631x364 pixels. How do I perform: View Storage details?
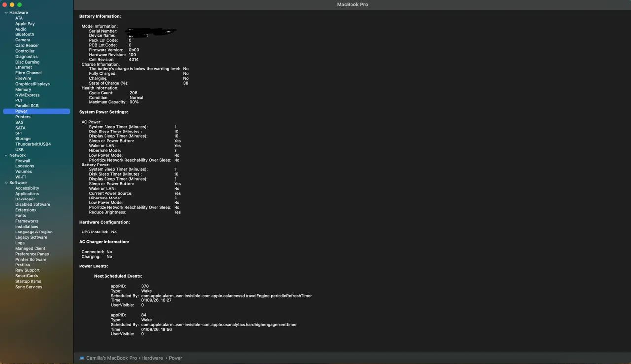[23, 139]
